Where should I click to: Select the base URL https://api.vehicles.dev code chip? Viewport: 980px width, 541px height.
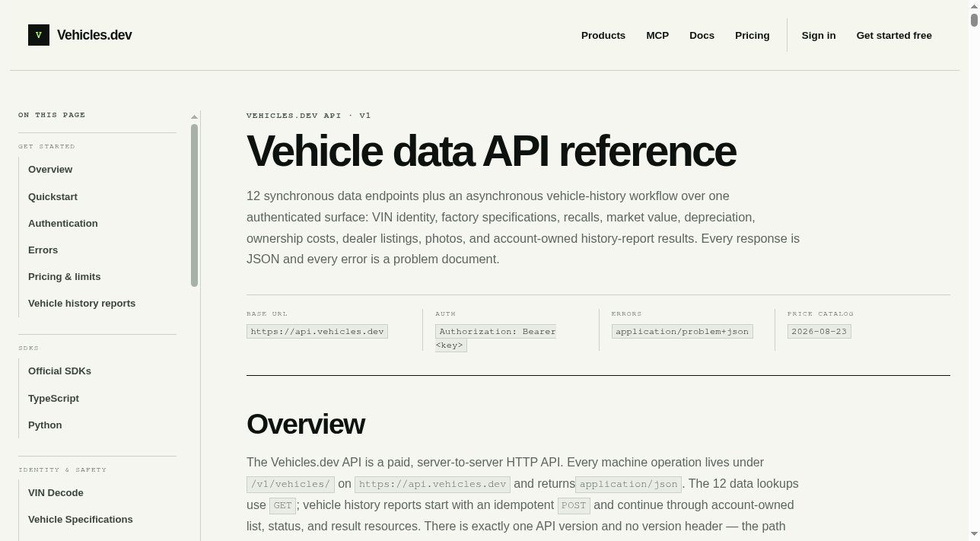[317, 332]
